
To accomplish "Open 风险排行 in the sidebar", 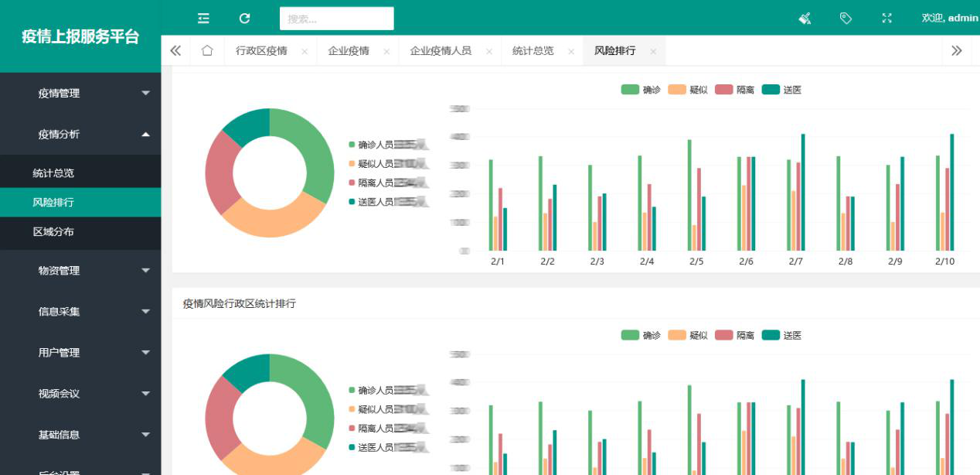I will point(80,203).
